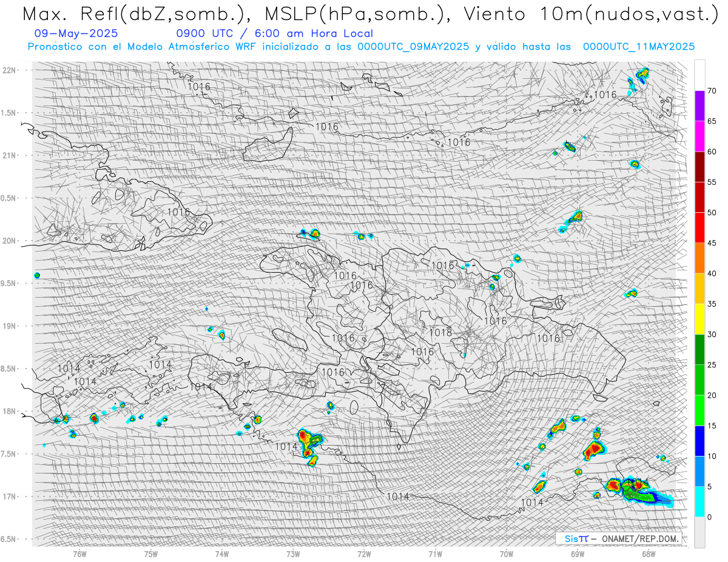Image resolution: width=728 pixels, height=562 pixels.
Task: Select the cyan 0–5 dBZ colorbar segment
Action: tap(699, 502)
